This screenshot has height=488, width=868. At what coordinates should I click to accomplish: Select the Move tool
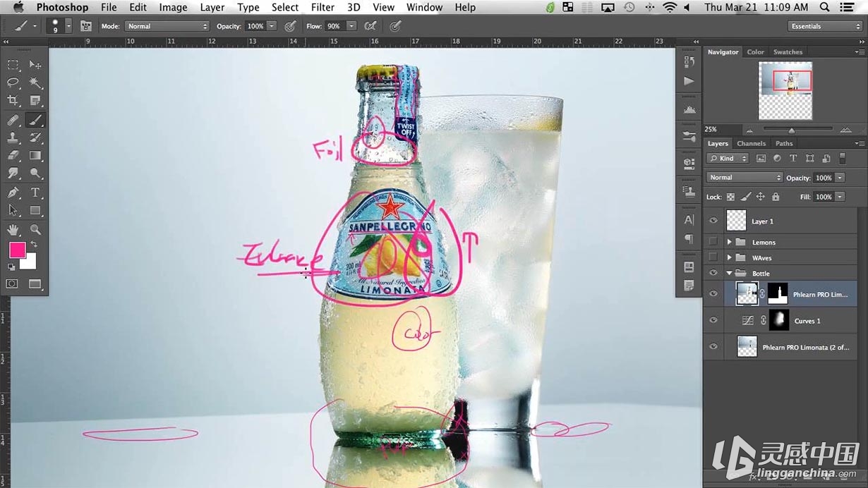(x=35, y=65)
